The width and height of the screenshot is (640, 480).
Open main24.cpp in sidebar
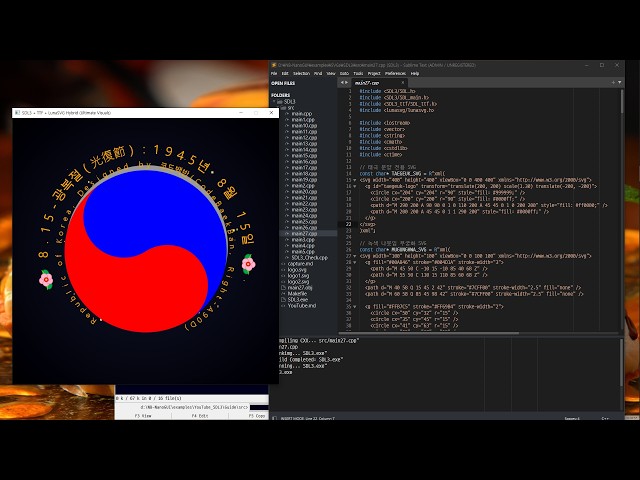coord(304,216)
